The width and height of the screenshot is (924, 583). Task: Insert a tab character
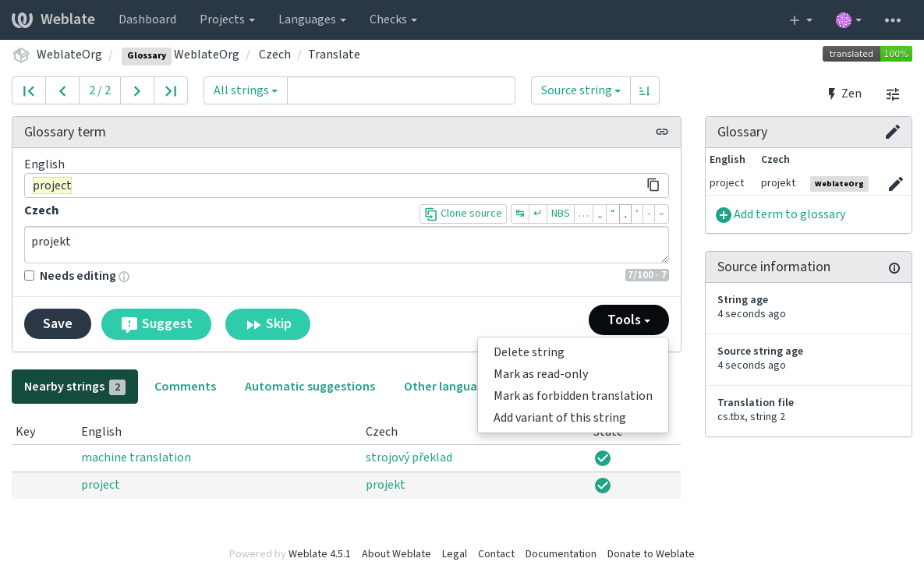(520, 214)
